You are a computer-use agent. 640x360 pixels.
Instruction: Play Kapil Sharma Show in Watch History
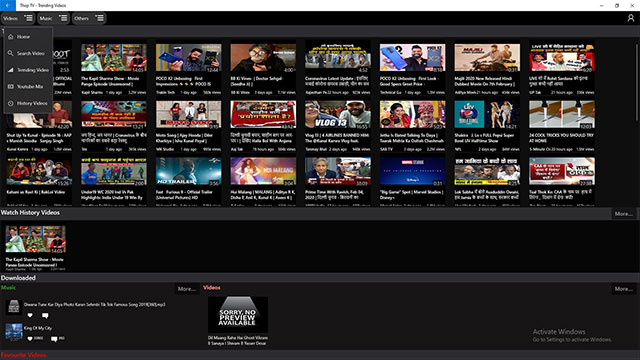[36, 239]
